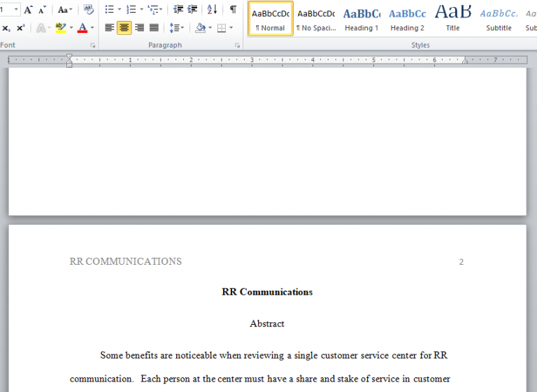
Task: Select the No Spacing style
Action: (x=316, y=19)
